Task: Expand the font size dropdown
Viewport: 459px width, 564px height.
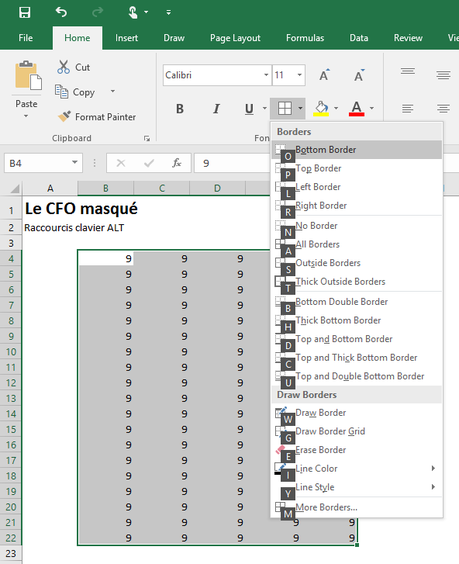Action: [x=299, y=75]
